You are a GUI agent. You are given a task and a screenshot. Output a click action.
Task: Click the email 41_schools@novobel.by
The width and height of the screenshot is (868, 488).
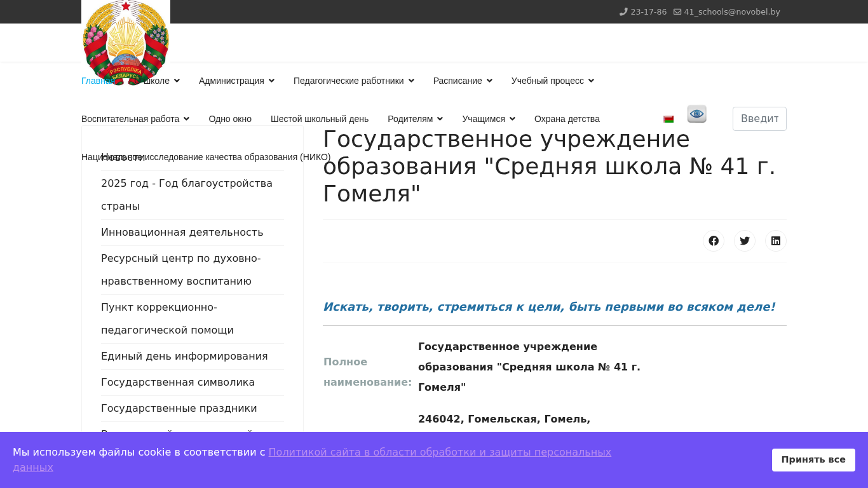pos(732,11)
